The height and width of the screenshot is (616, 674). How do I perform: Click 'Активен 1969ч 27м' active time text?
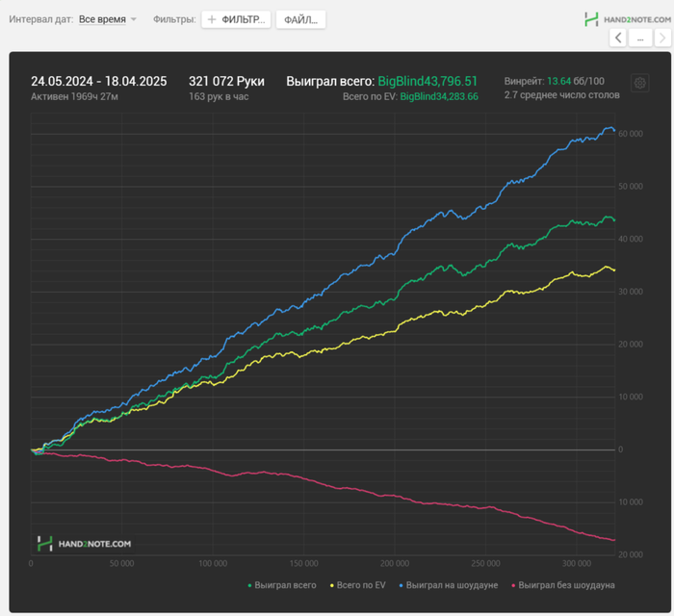(74, 96)
